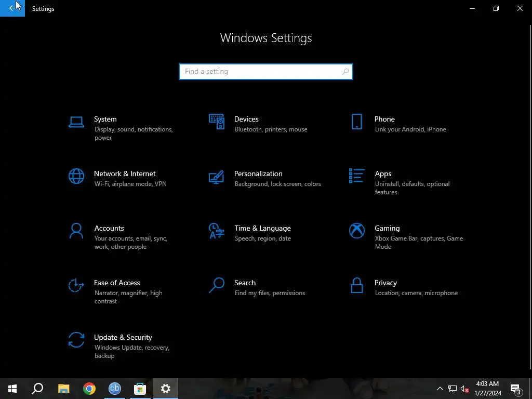The height and width of the screenshot is (399, 532).
Task: Go back with the arrow button
Action: pyautogui.click(x=12, y=8)
